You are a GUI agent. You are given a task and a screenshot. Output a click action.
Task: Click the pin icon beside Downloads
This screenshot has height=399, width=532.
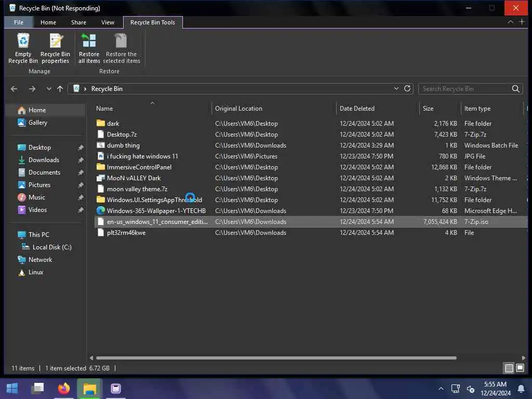tap(81, 160)
